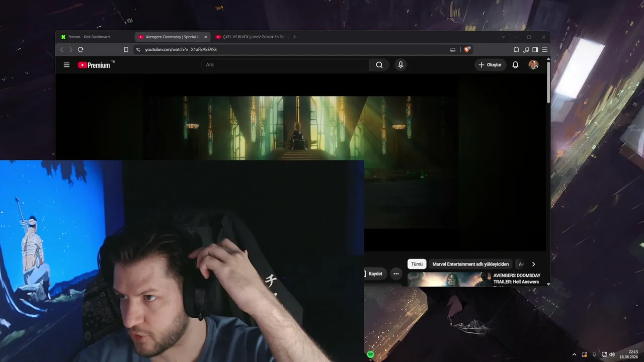Reload the page in the browser
The image size is (644, 362).
click(x=80, y=50)
